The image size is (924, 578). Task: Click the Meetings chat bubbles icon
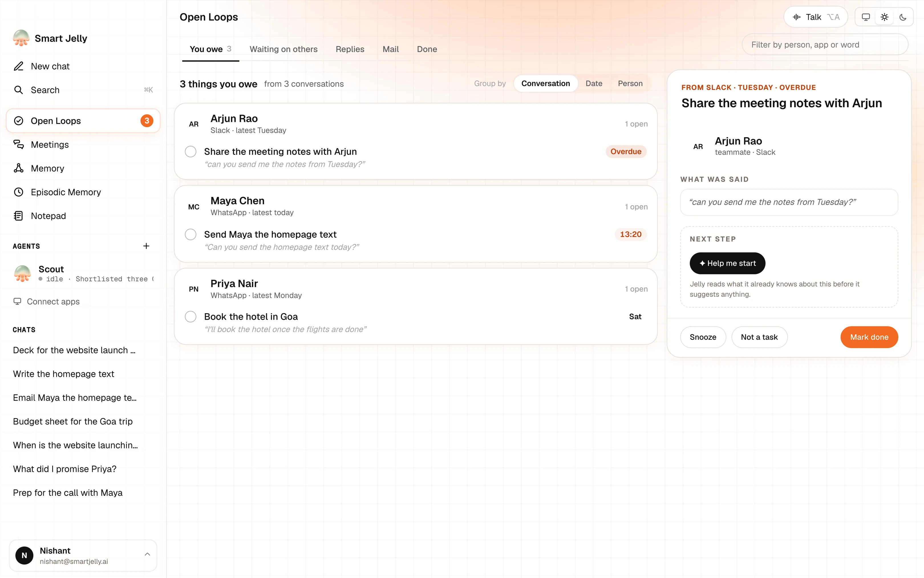[18, 144]
